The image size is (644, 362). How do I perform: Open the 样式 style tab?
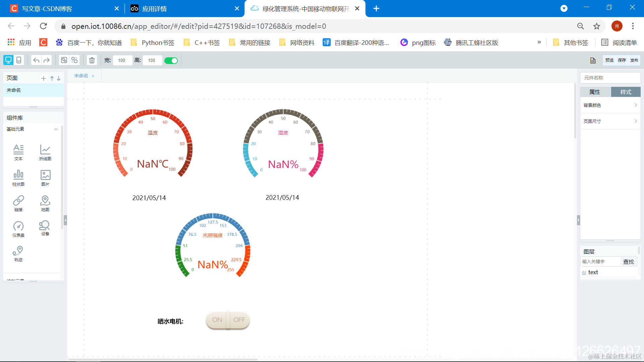point(626,92)
